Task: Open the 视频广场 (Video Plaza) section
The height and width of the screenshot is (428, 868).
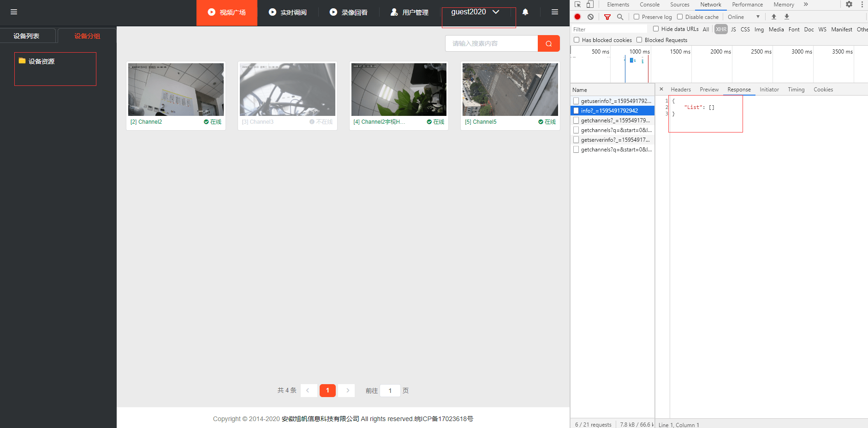Action: pos(226,12)
